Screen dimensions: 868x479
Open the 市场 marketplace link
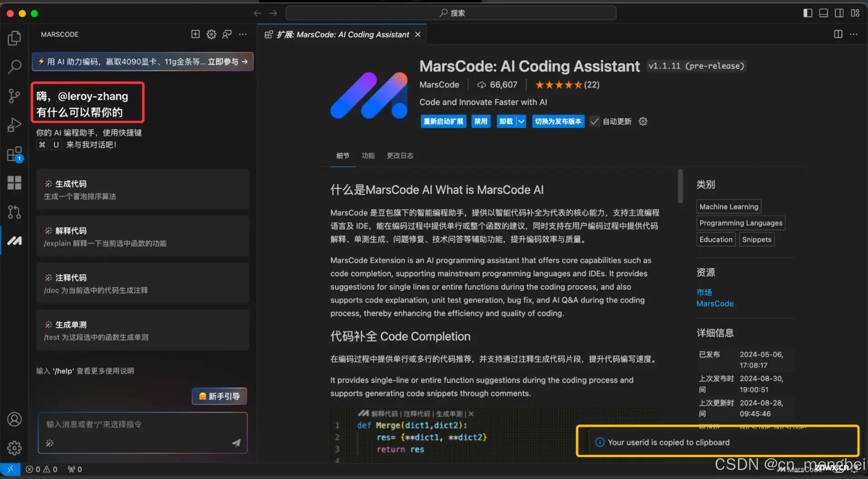coord(704,293)
